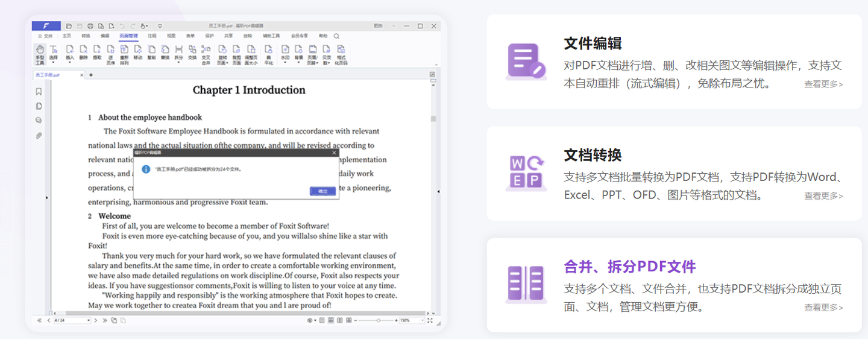Select continuous facing view mode
The height and width of the screenshot is (339, 868).
pos(349,320)
